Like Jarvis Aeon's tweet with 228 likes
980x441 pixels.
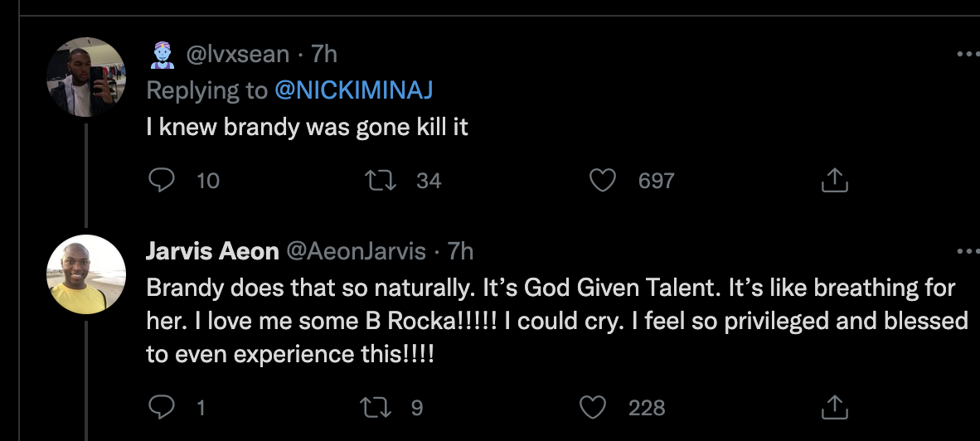point(592,406)
